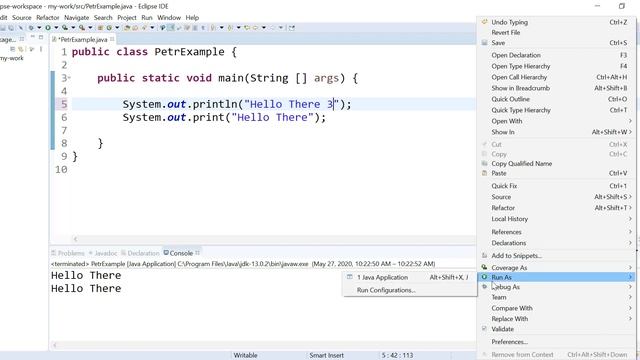Switch to the Problems tab
The image size is (640, 360).
68,253
